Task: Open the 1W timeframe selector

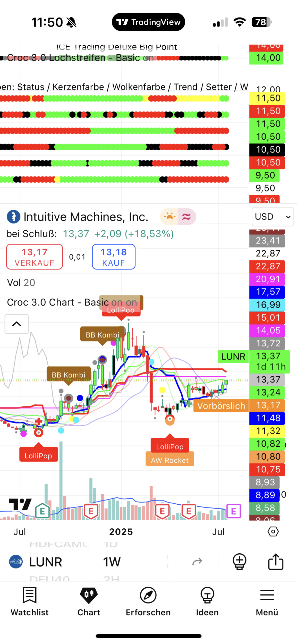Action: point(112,562)
